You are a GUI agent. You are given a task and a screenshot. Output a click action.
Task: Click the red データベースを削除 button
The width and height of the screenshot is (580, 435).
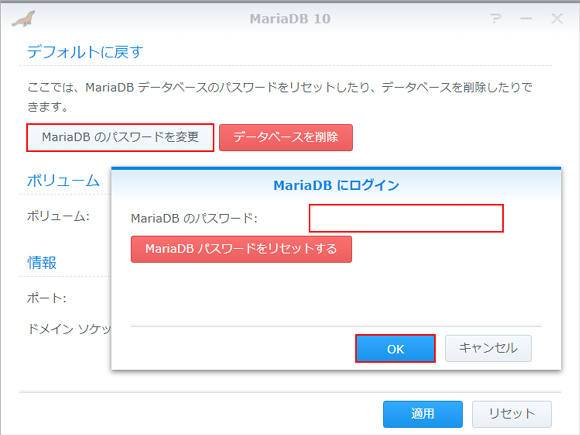(286, 137)
